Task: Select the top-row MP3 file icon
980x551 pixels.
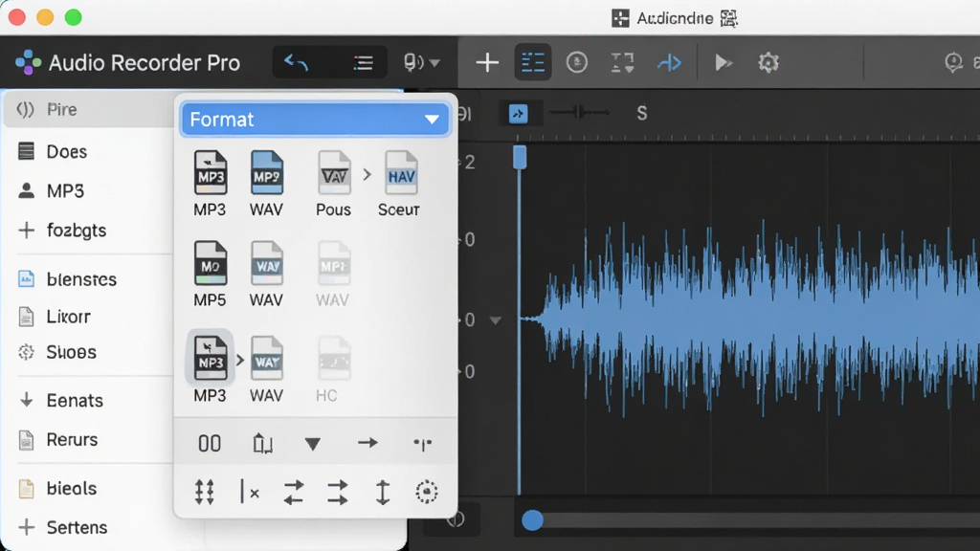Action: [x=210, y=173]
